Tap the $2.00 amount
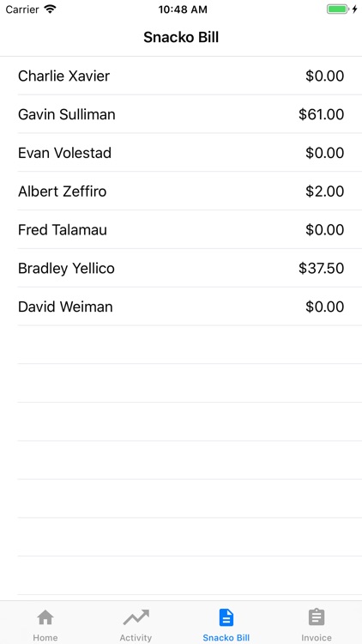362x644 pixels. pyautogui.click(x=324, y=191)
